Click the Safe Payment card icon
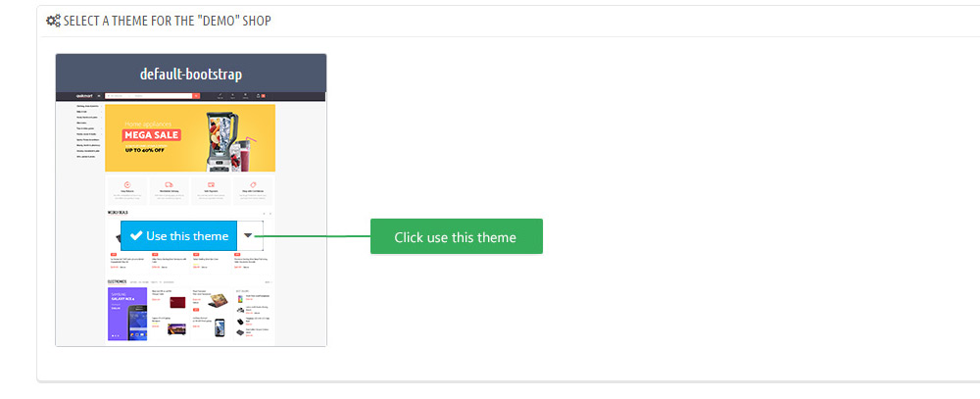 pos(212,185)
